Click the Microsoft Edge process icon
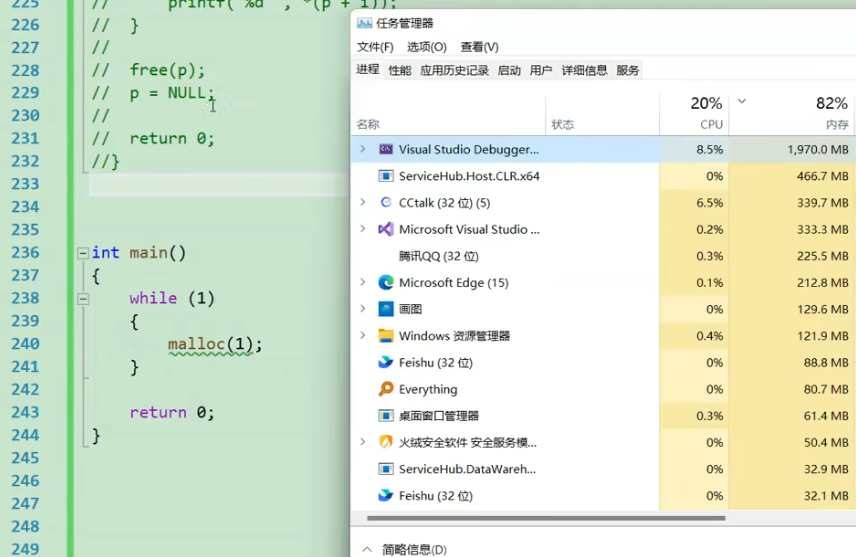This screenshot has width=856, height=557. pyautogui.click(x=386, y=282)
